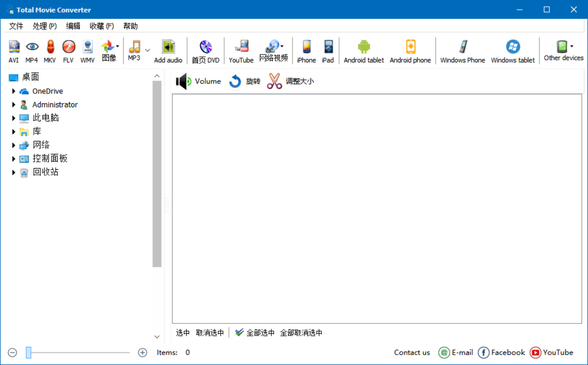The height and width of the screenshot is (365, 588).
Task: Click the 取消选中 button
Action: click(210, 333)
